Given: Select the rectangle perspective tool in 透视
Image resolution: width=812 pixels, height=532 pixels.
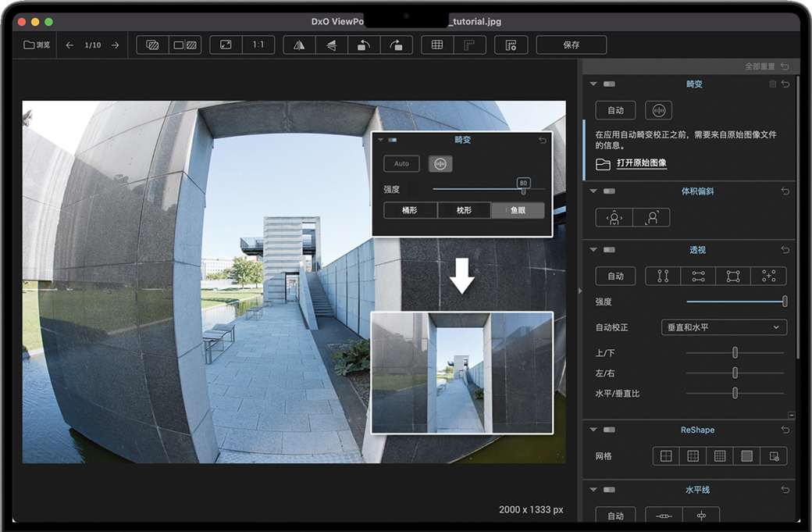Looking at the screenshot, I should (x=733, y=276).
